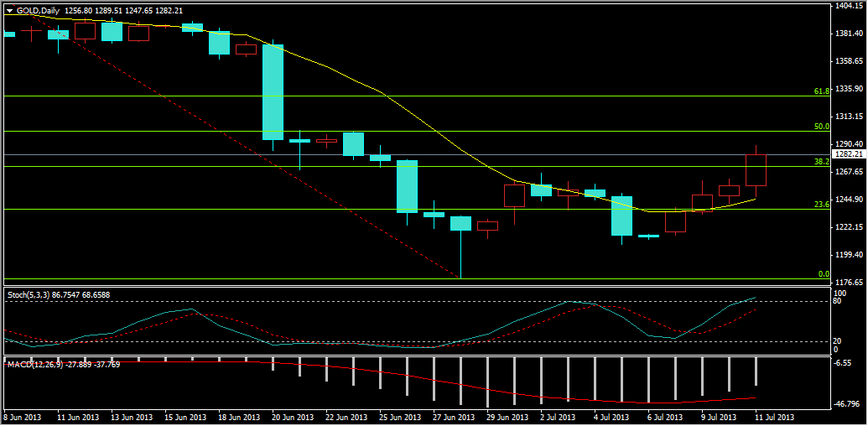Select the 0.0 Fibonacci level label
This screenshot has width=868, height=426.
824,274
